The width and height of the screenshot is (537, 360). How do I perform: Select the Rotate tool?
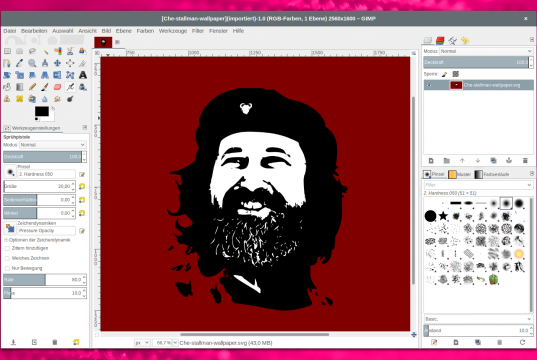coord(7,75)
